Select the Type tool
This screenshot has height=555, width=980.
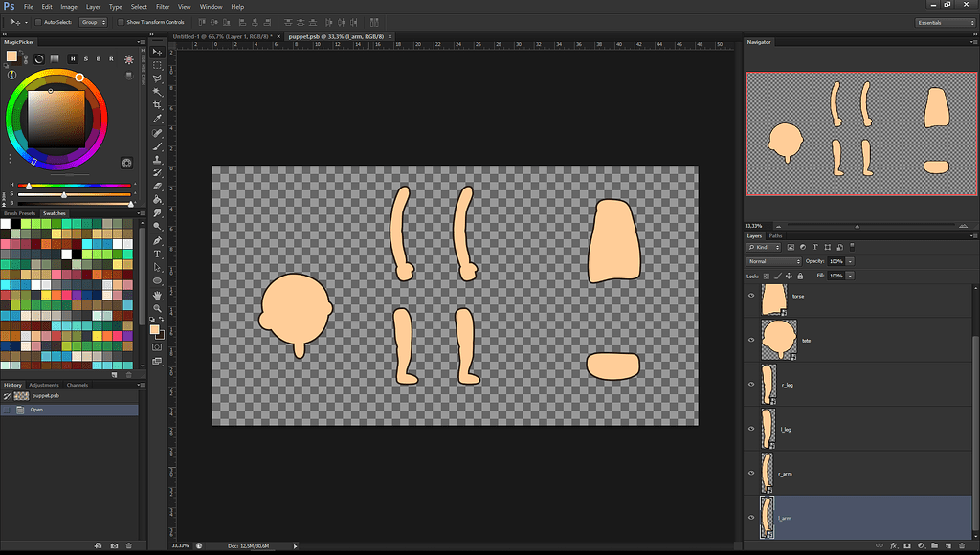click(x=158, y=254)
